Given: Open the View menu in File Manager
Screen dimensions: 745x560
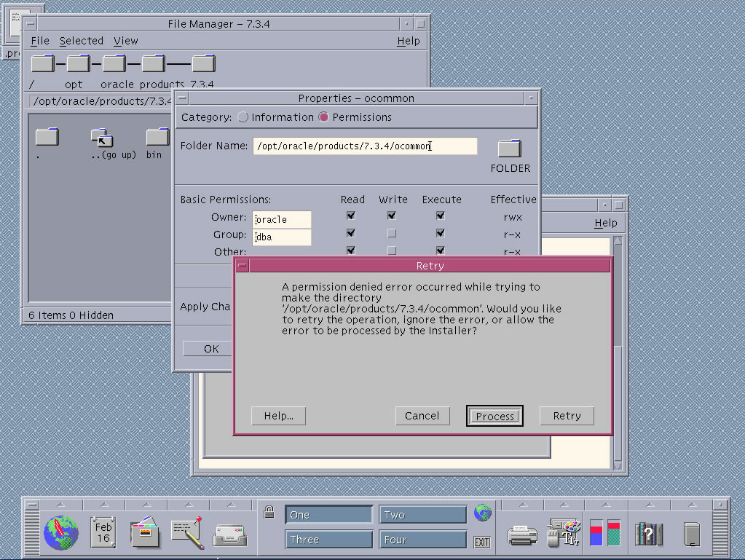Looking at the screenshot, I should pyautogui.click(x=125, y=41).
